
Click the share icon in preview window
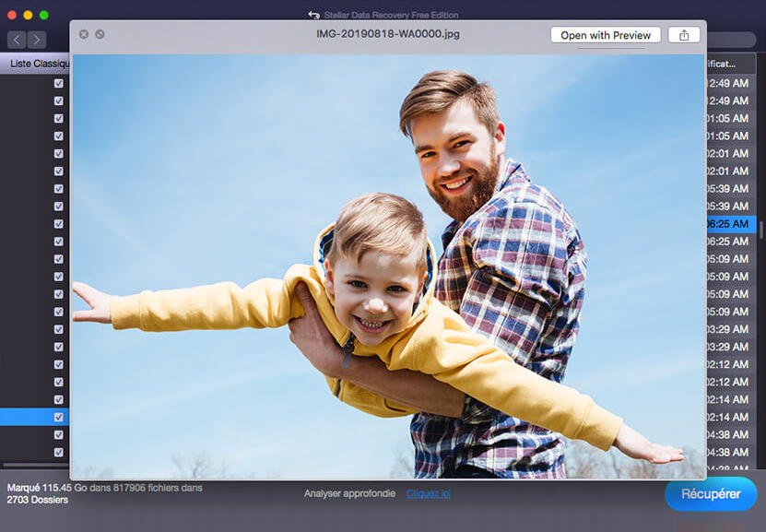pos(683,35)
